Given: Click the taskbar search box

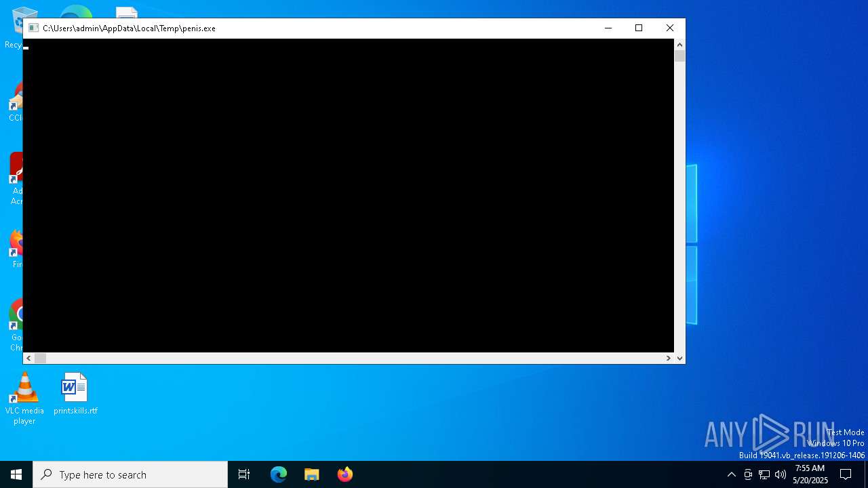Looking at the screenshot, I should pyautogui.click(x=130, y=474).
